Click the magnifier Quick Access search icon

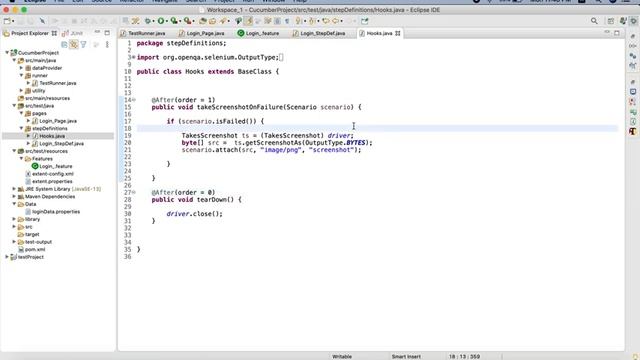point(594,21)
